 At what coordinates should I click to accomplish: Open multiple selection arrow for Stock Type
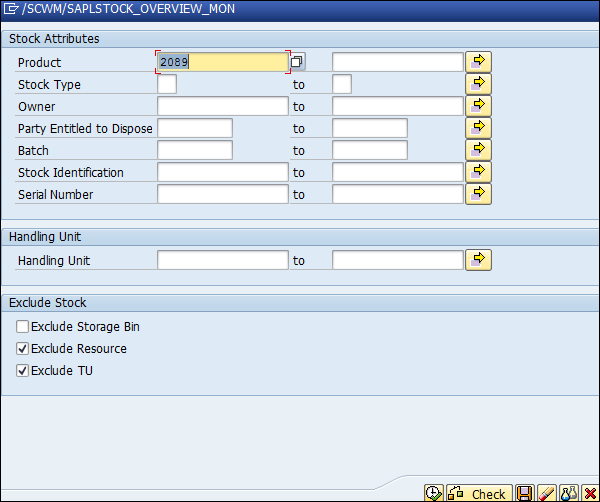click(479, 84)
